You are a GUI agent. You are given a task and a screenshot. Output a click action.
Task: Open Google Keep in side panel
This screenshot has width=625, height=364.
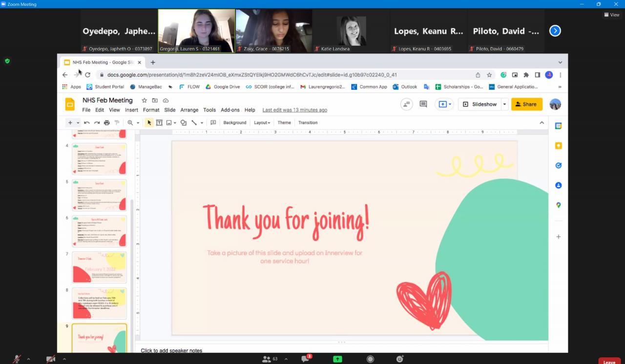558,146
